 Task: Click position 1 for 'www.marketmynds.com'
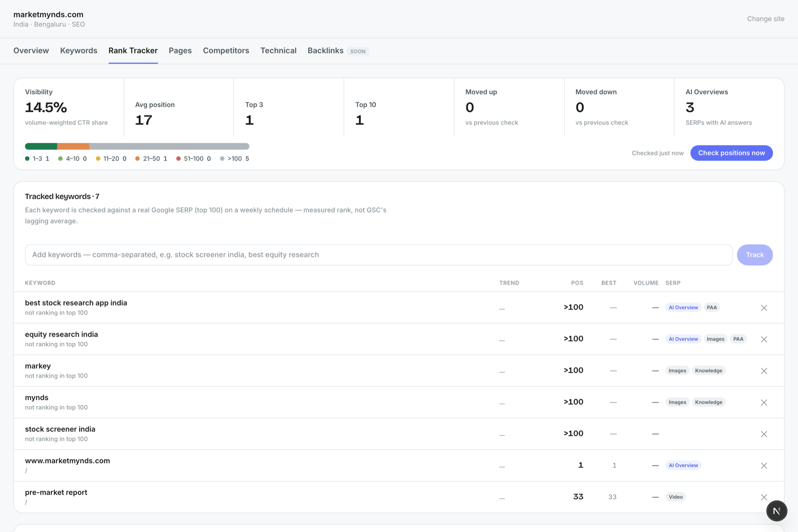pos(581,465)
